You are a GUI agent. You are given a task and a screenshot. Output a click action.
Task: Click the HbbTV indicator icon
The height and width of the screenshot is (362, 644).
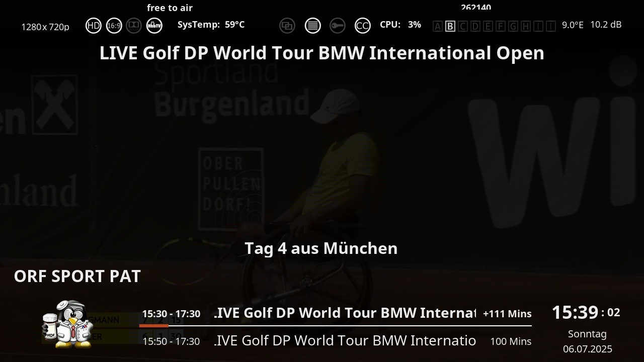click(x=154, y=26)
